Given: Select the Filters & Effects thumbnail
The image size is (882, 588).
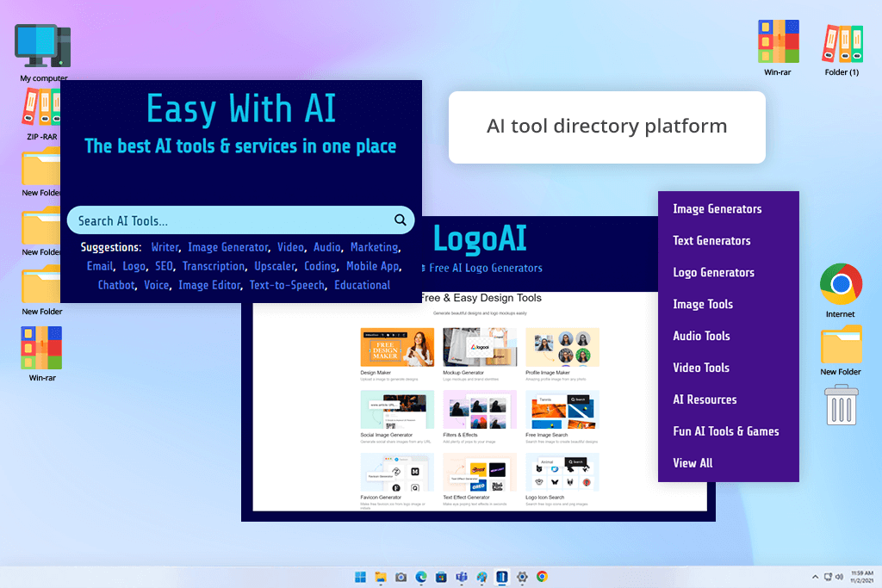Looking at the screenshot, I should [480, 410].
